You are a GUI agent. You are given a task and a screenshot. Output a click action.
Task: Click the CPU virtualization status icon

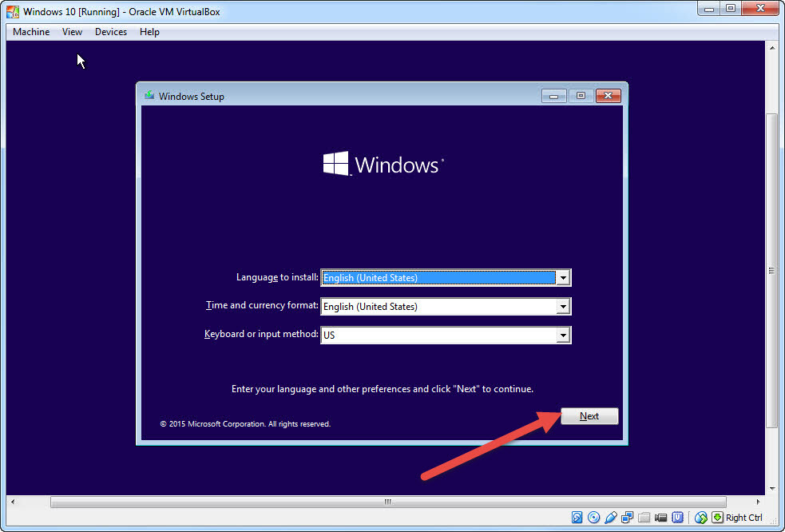click(678, 518)
